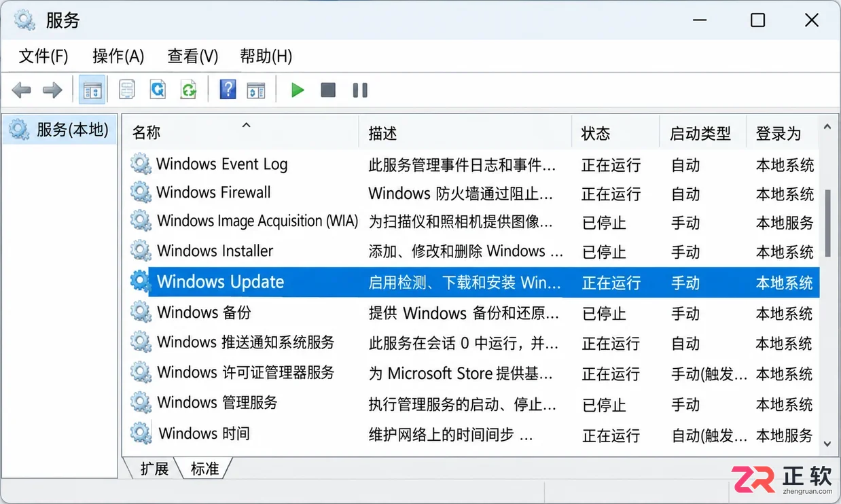This screenshot has width=841, height=504.
Task: Select the Windows 备份 service name
Action: (204, 312)
